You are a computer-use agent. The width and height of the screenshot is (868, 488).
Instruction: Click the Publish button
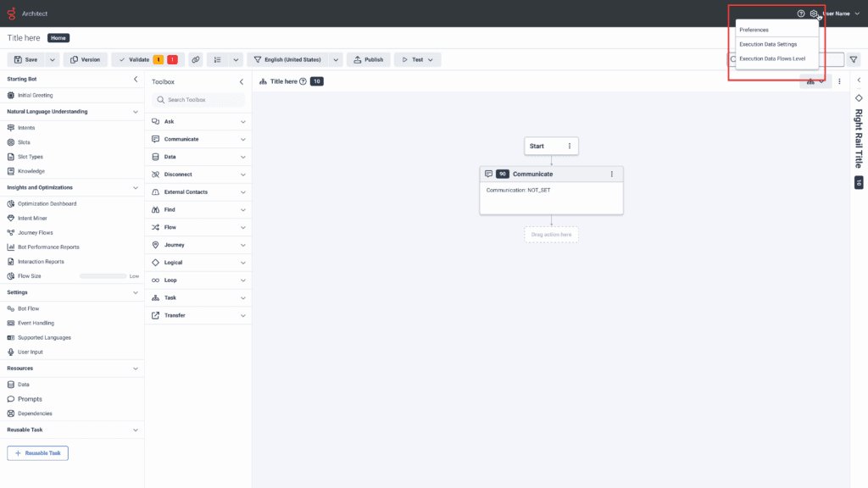(368, 59)
